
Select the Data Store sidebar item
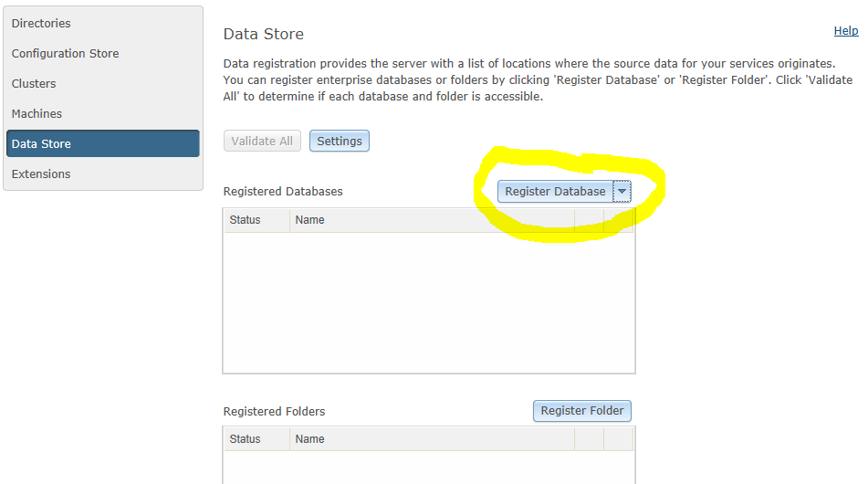102,143
